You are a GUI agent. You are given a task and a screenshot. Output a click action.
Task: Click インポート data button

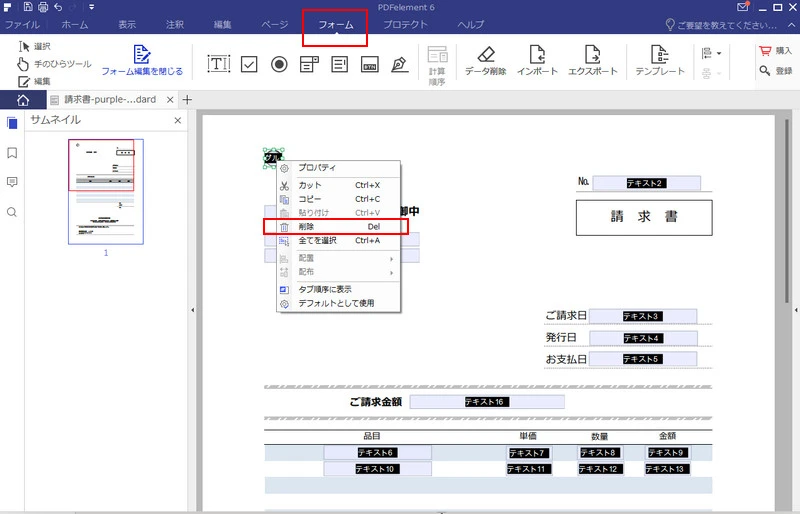(537, 61)
